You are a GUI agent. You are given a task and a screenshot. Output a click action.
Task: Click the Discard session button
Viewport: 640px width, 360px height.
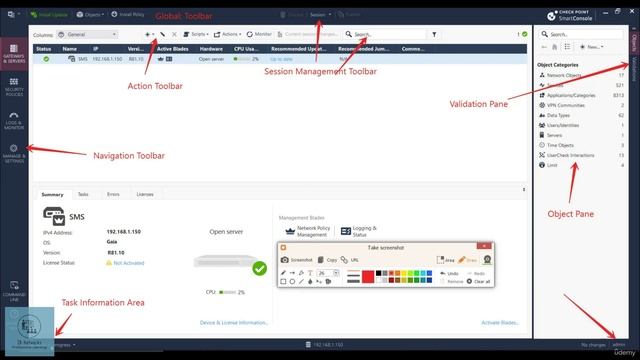click(292, 15)
